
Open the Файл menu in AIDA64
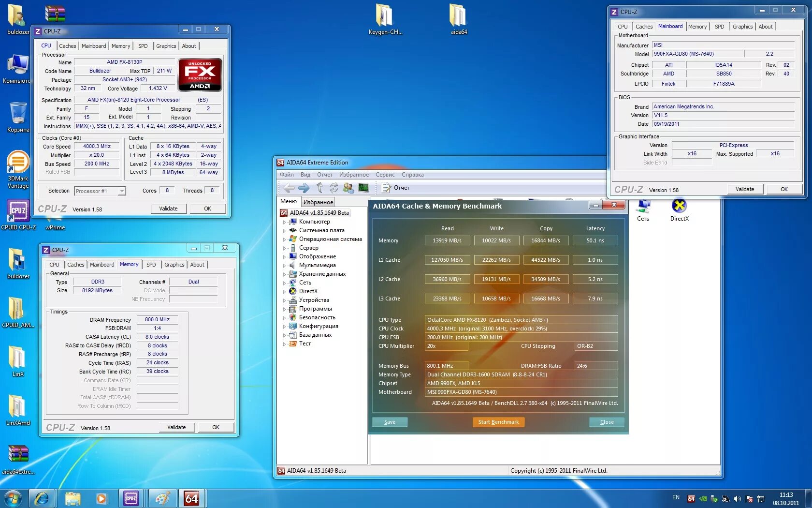pyautogui.click(x=287, y=175)
